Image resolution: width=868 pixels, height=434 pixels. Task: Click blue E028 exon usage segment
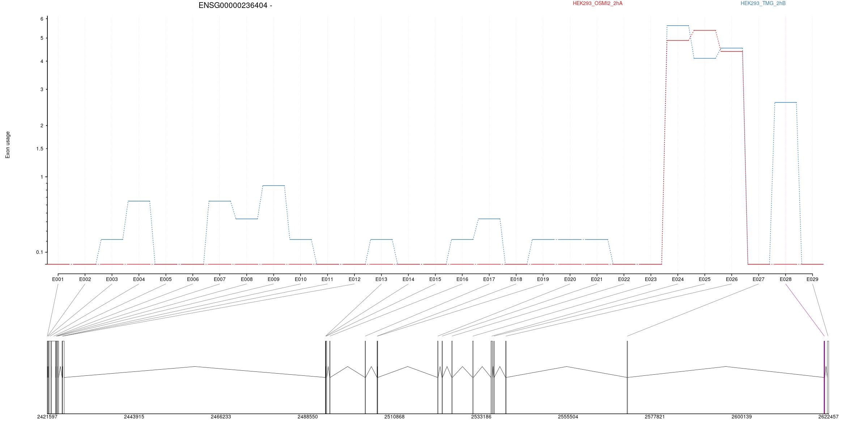pos(786,102)
